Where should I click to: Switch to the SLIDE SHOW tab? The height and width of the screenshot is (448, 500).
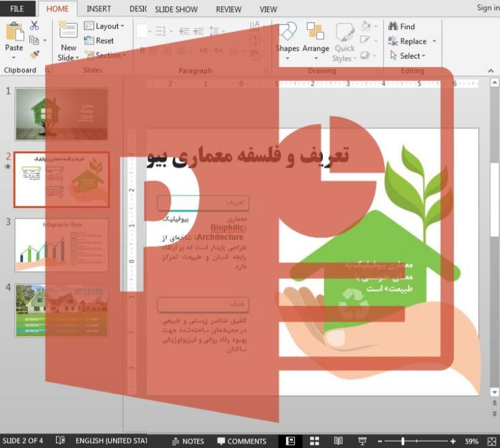click(176, 9)
